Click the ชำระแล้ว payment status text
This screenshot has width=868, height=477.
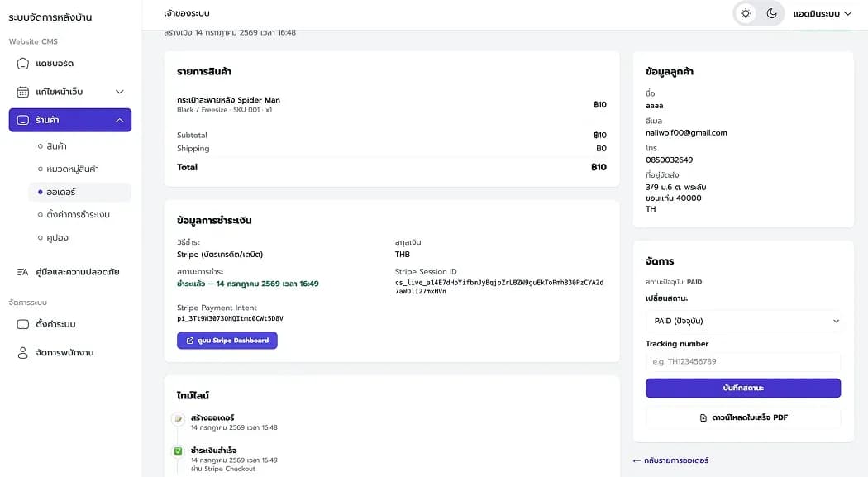pos(248,284)
